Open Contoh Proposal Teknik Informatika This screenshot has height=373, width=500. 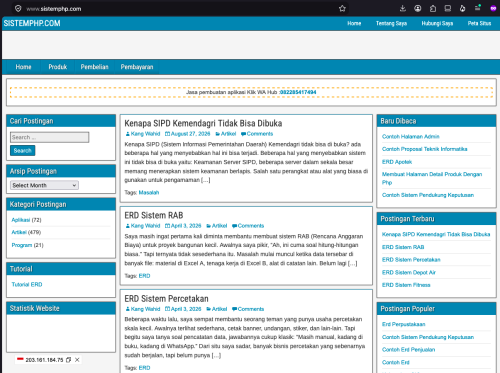(x=425, y=149)
